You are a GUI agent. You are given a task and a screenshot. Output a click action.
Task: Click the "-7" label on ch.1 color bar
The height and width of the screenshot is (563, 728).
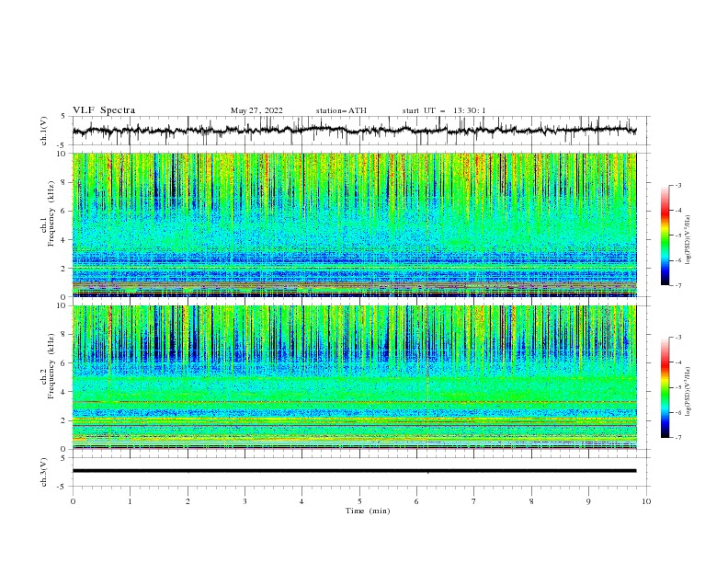pyautogui.click(x=678, y=285)
